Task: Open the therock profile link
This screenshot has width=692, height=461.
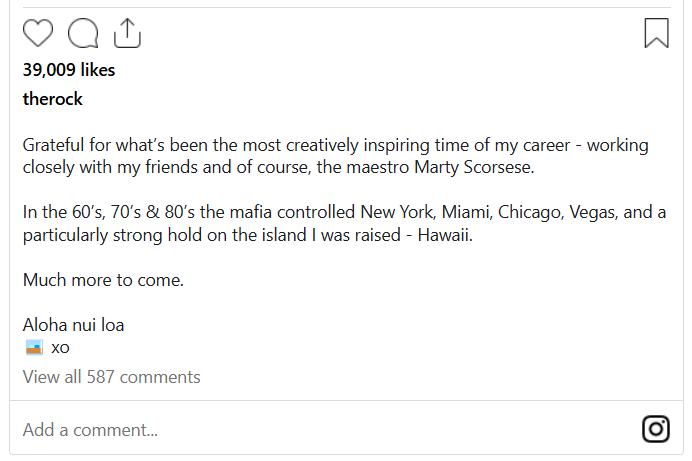Action: point(53,99)
